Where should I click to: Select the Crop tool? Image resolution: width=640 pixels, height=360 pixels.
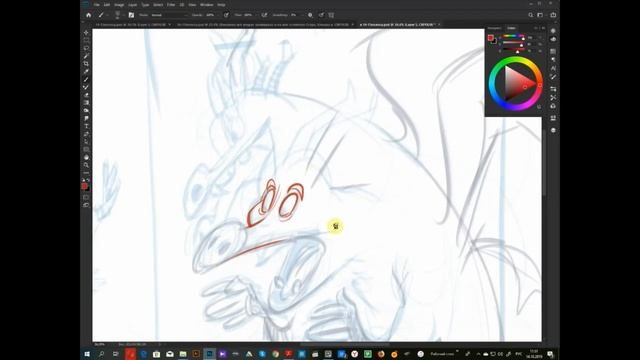86,64
